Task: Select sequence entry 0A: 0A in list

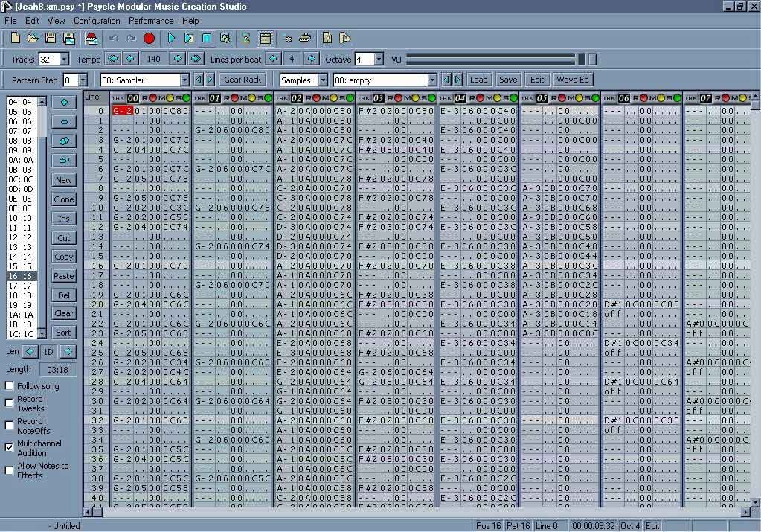Action: tap(21, 160)
